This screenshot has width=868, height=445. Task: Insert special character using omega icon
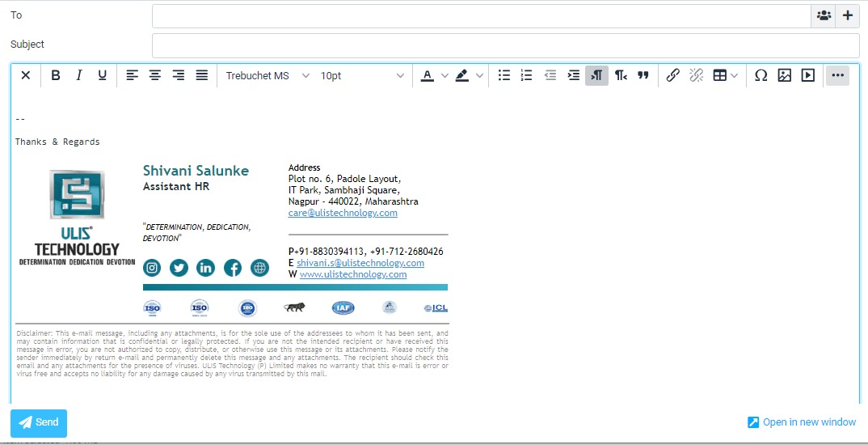761,75
